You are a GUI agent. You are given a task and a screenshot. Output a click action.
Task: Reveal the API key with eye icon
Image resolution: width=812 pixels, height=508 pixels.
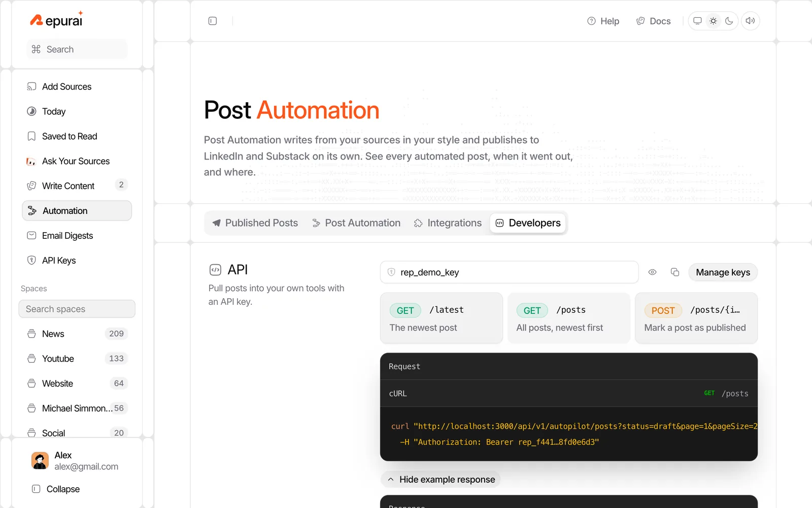tap(653, 272)
